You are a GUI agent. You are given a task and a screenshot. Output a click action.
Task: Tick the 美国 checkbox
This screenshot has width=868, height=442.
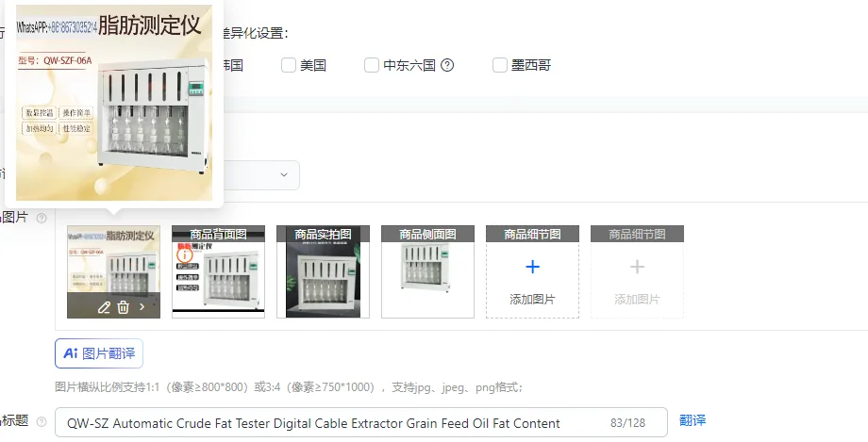[x=289, y=65]
